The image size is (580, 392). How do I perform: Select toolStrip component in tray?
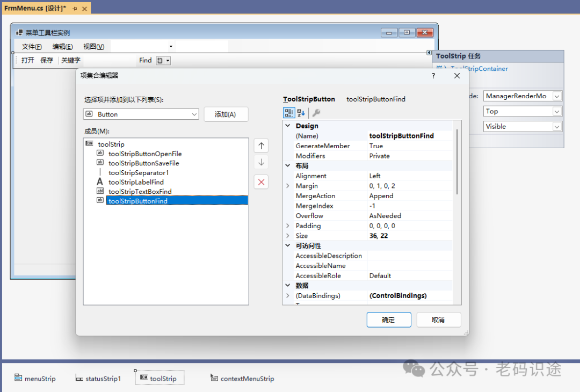[159, 379]
